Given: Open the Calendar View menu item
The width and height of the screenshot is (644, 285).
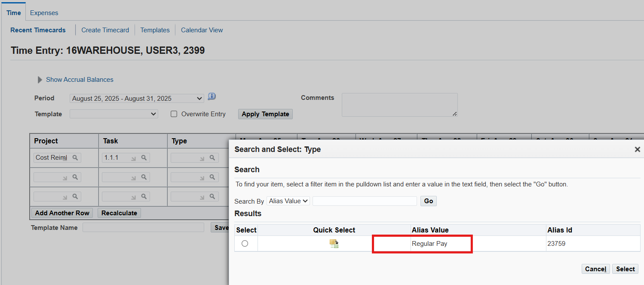Looking at the screenshot, I should click(x=202, y=30).
